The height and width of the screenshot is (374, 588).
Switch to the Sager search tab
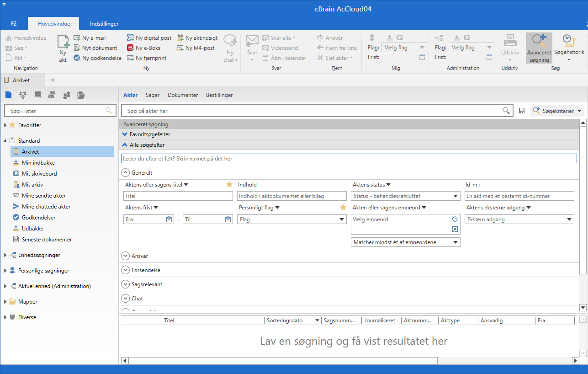(x=153, y=95)
